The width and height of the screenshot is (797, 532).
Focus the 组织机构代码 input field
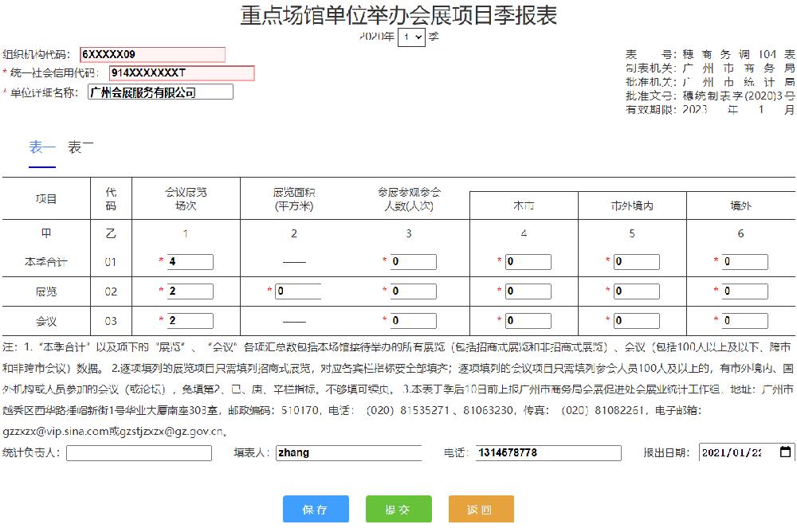coord(152,54)
